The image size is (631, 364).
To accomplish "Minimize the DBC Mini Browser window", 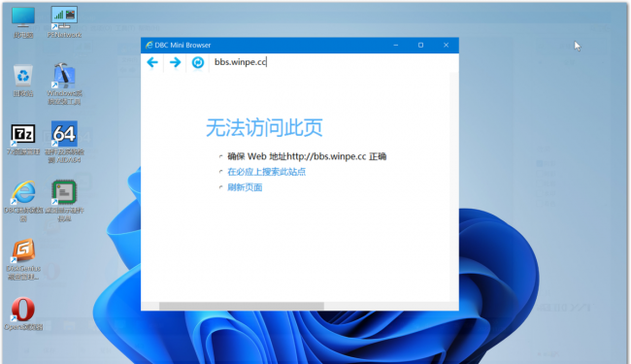I will click(x=396, y=45).
